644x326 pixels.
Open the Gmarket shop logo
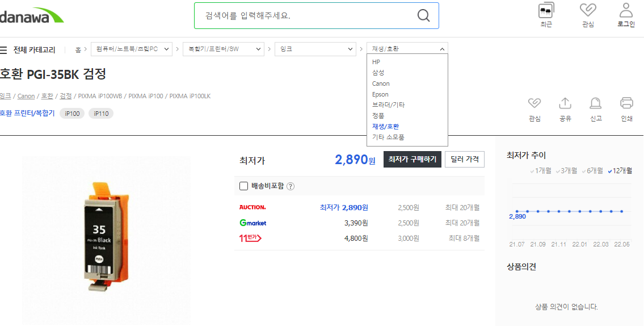pyautogui.click(x=252, y=223)
